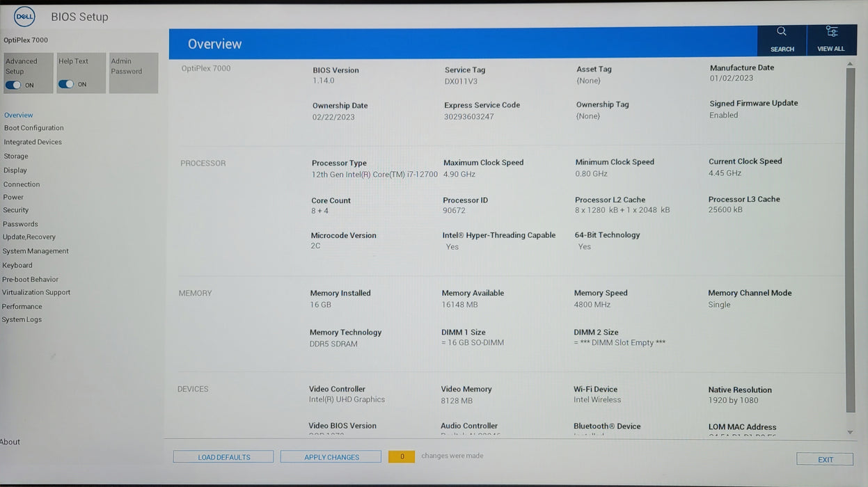Click the BIOS Version value 1.14.0
868x487 pixels.
tap(324, 81)
